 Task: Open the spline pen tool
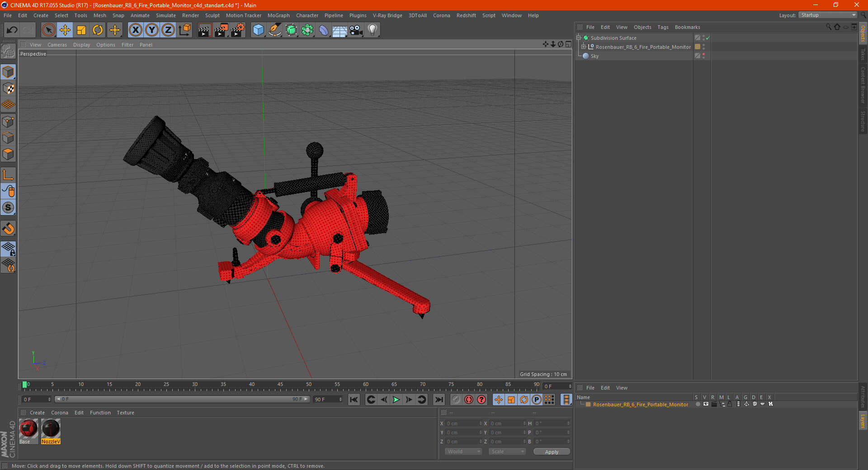point(275,30)
